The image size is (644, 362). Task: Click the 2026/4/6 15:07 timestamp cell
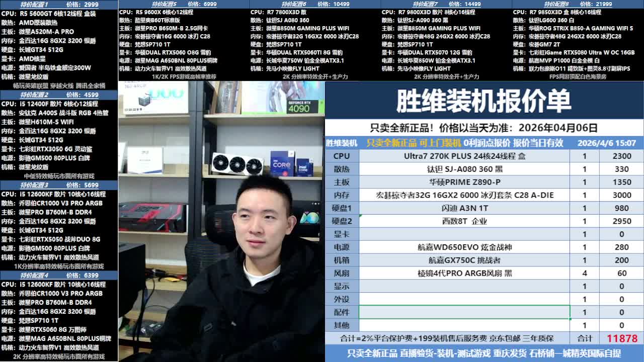606,143
